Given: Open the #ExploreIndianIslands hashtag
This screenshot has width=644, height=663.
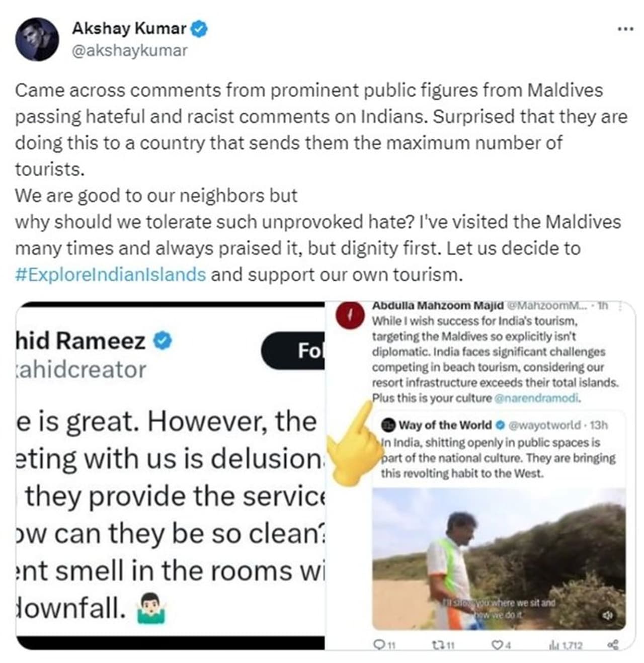Looking at the screenshot, I should coord(111,275).
